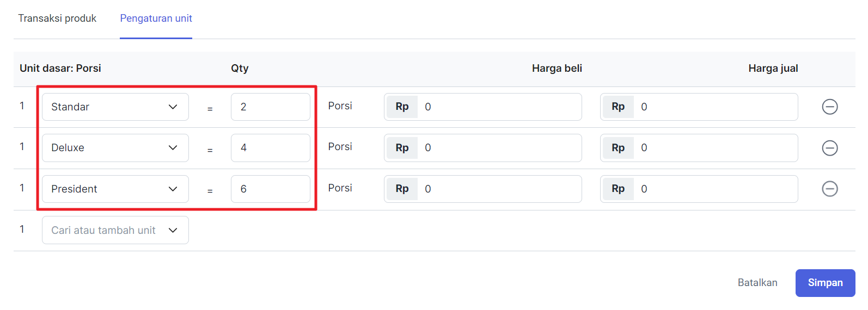Click the Simpan button

point(825,283)
